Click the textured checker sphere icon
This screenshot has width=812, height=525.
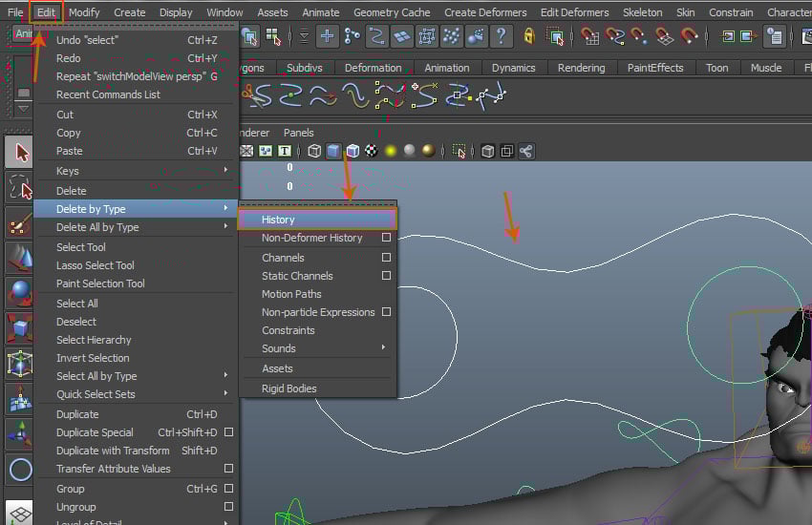[372, 151]
